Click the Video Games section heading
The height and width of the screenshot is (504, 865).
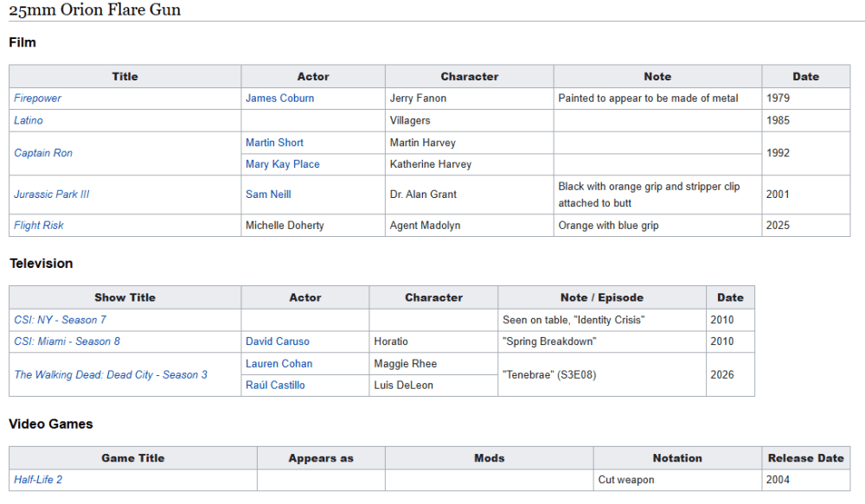click(x=51, y=424)
